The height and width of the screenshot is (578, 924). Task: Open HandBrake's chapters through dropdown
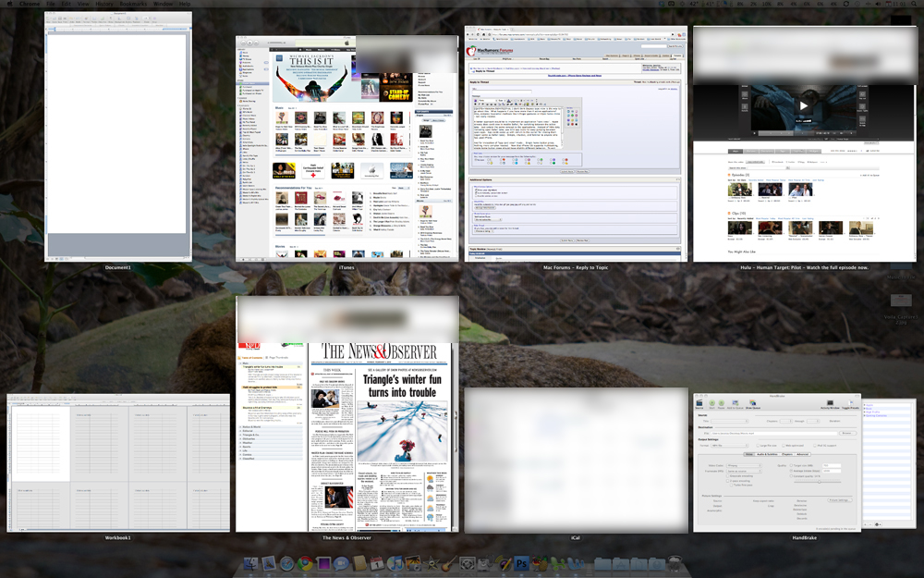click(x=813, y=421)
